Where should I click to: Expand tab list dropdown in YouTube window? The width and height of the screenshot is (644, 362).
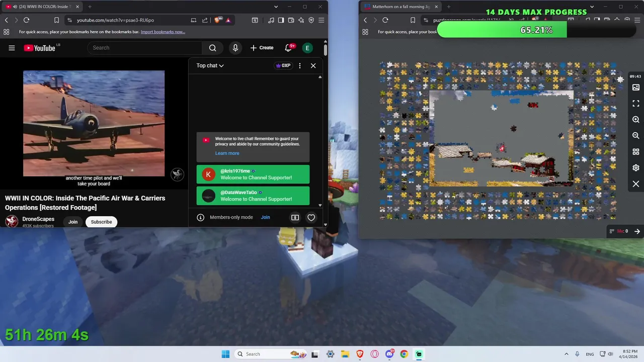pos(276,7)
